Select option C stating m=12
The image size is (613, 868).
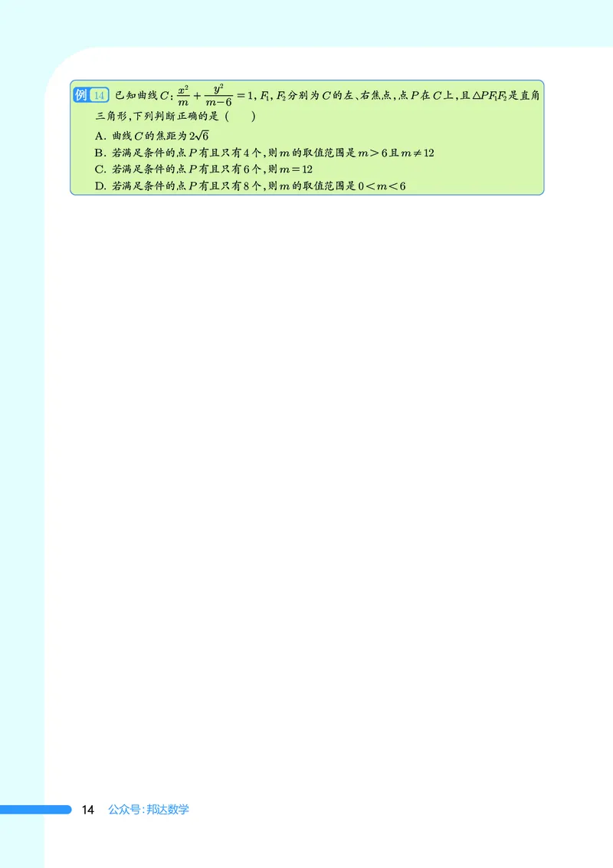click(204, 169)
